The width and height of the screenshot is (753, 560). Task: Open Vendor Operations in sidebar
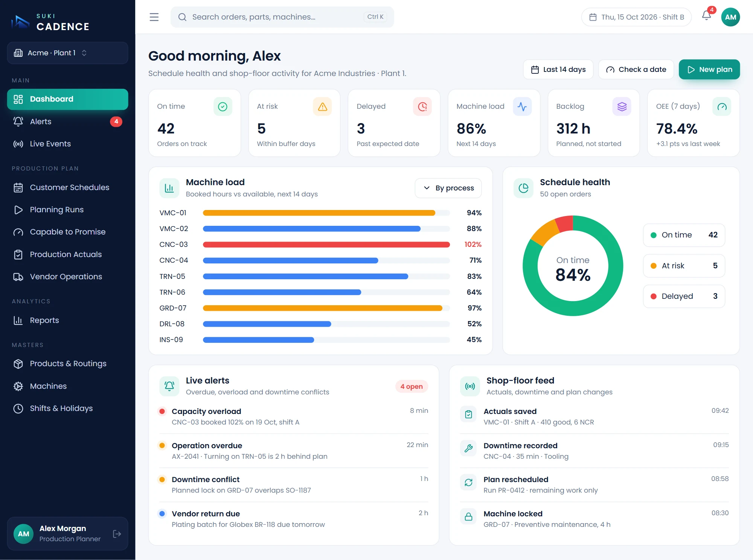68,277
